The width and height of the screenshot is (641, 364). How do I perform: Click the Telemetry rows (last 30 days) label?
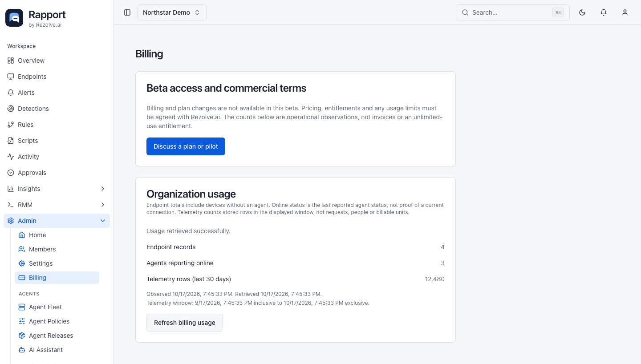click(x=189, y=279)
